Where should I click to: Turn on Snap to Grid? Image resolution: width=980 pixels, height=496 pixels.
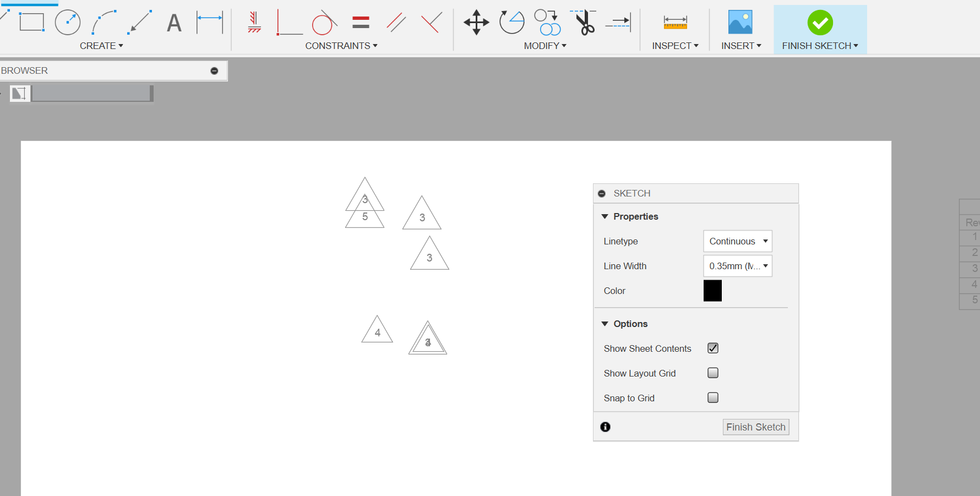[712, 397]
